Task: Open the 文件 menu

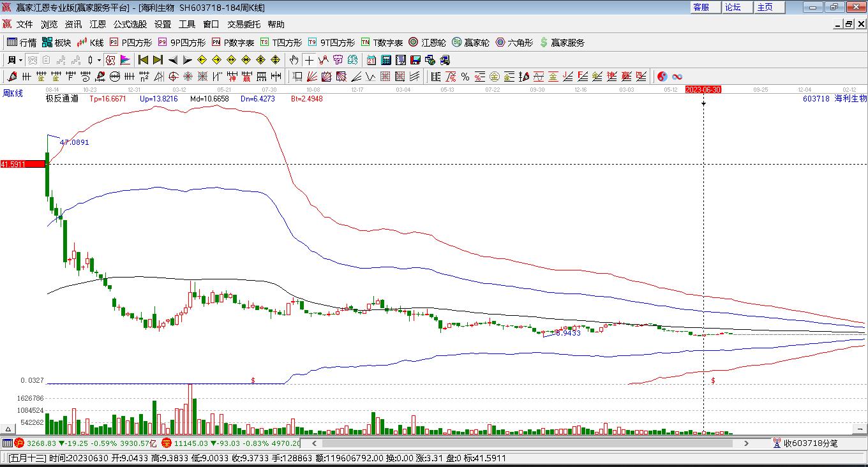Action: (x=25, y=24)
